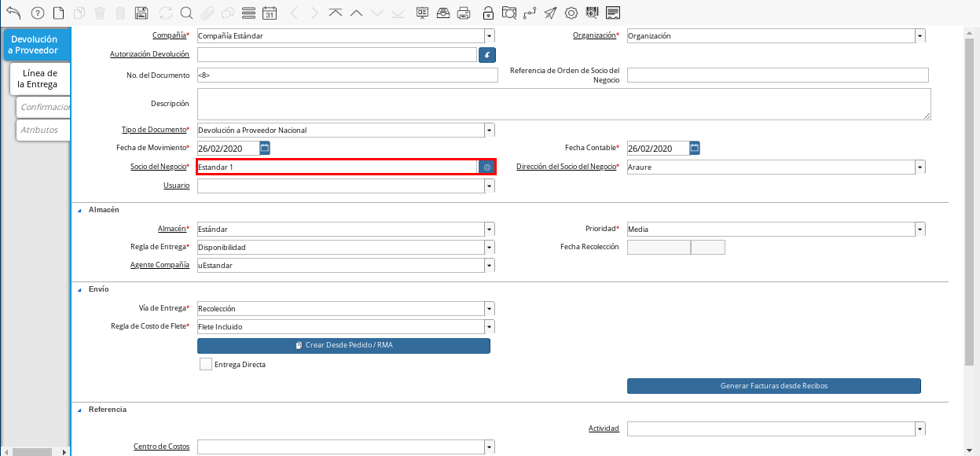Image resolution: width=980 pixels, height=456 pixels.
Task: Go to next record down arrow
Action: [x=377, y=13]
